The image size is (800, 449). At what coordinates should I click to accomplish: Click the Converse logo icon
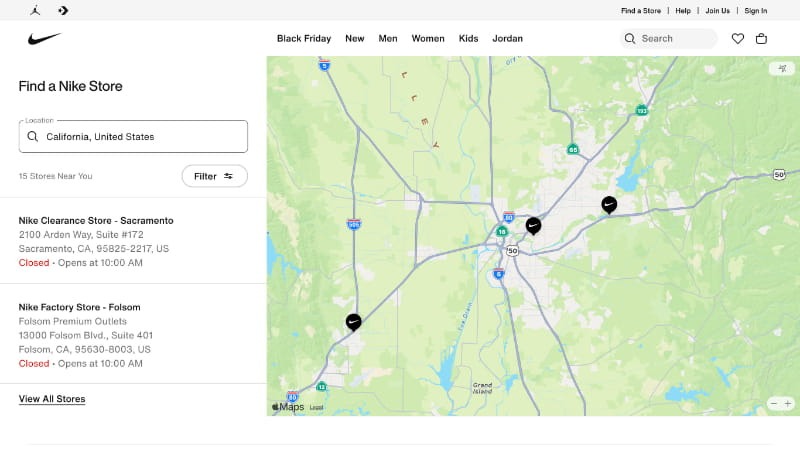(63, 10)
